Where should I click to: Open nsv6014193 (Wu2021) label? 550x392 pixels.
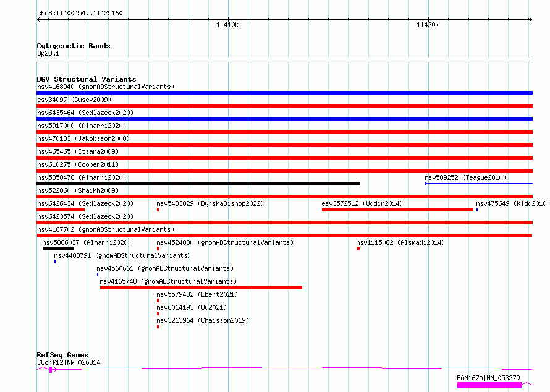click(x=192, y=307)
